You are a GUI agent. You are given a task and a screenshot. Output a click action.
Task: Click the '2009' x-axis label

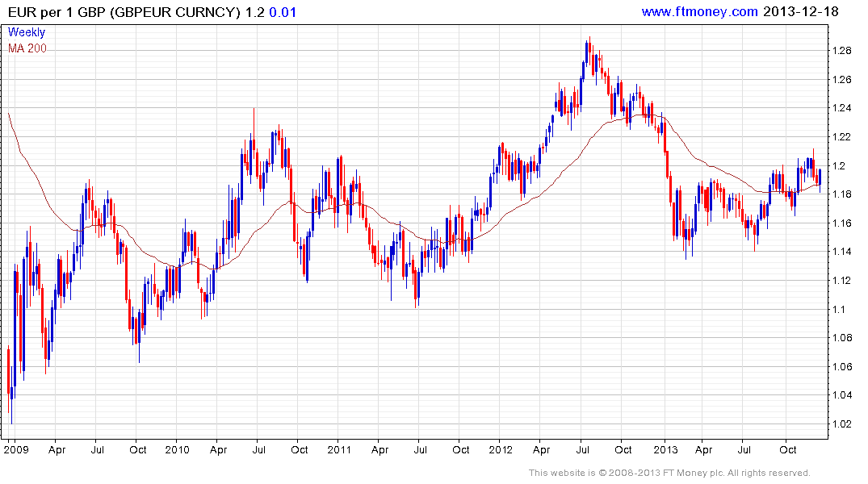pyautogui.click(x=16, y=449)
